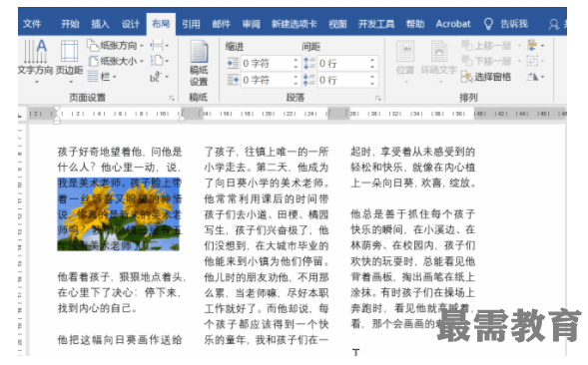Switch to the 邮件 mailings tab
This screenshot has height=365, width=588.
click(x=222, y=24)
